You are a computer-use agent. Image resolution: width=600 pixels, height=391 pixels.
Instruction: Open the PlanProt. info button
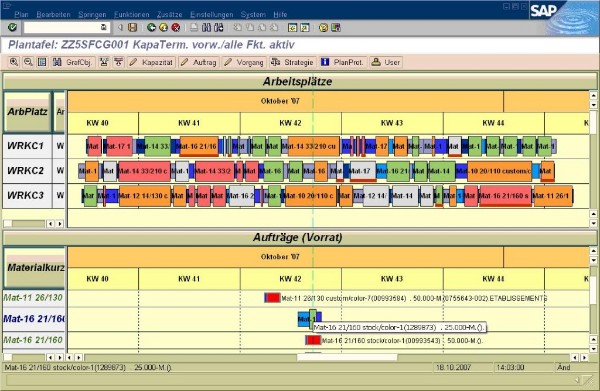pos(342,62)
